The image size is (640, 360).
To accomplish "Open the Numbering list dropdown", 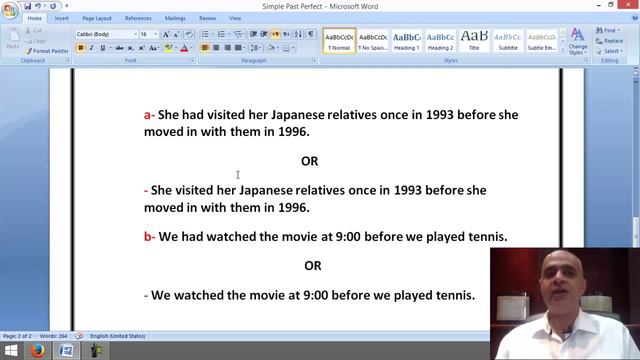I will click(229, 34).
